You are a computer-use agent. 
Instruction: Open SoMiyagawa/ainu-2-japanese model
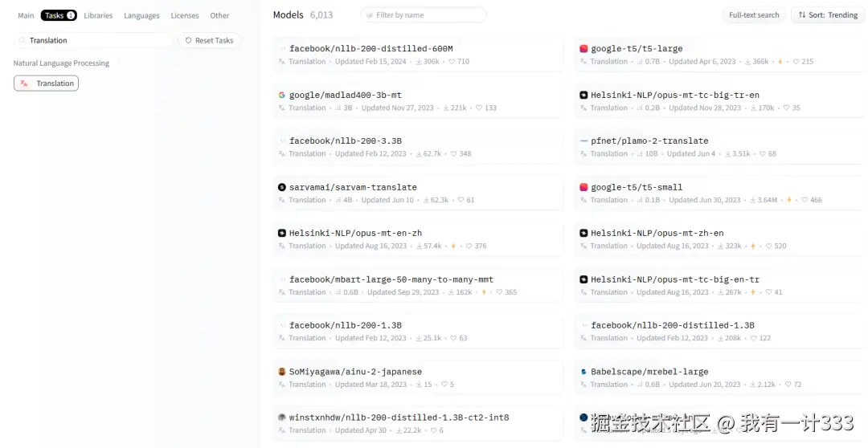418,378
